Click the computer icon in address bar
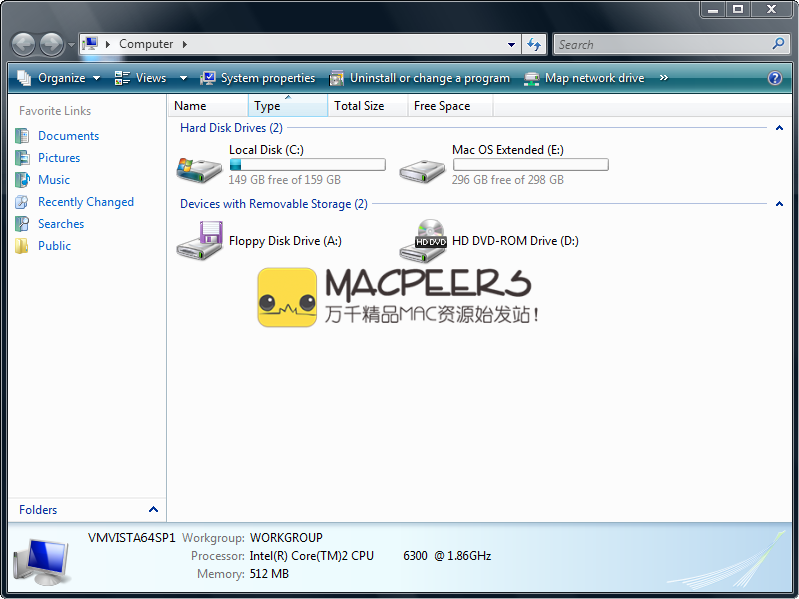 pyautogui.click(x=90, y=44)
